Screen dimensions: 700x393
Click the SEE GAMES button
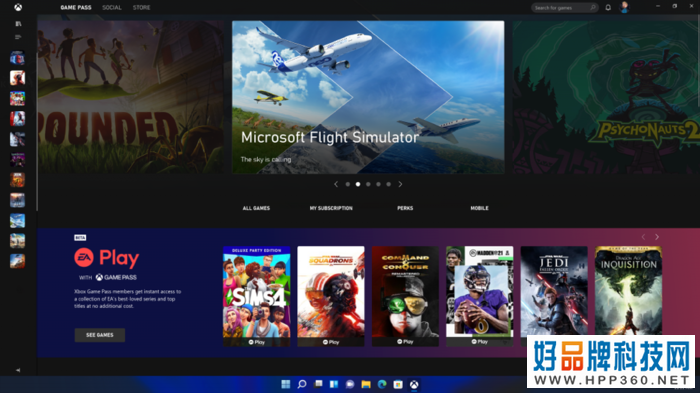tap(100, 335)
